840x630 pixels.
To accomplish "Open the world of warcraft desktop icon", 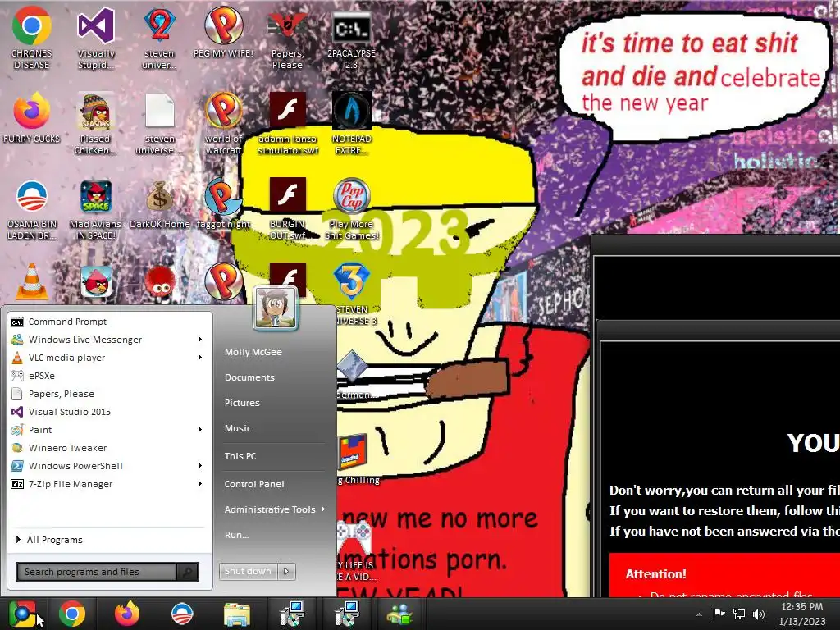I will 223,123.
